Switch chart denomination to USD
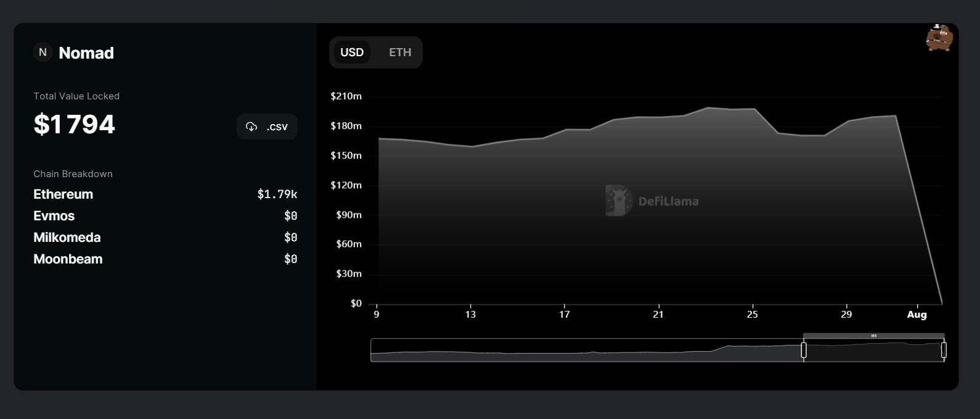This screenshot has width=980, height=419. (352, 52)
